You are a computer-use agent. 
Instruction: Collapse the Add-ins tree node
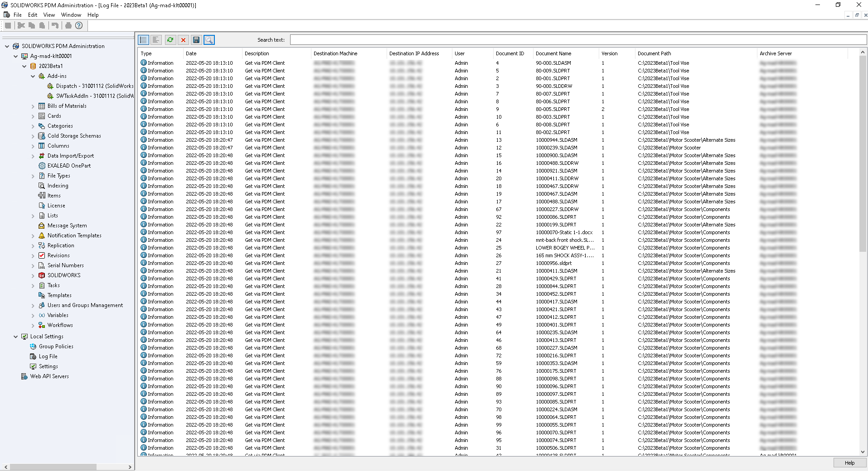click(x=32, y=76)
